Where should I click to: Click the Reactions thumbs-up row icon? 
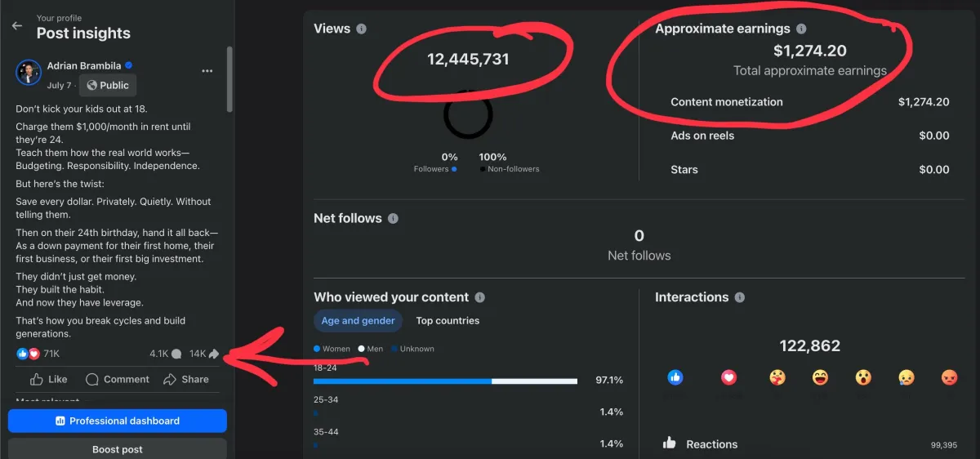pos(670,443)
